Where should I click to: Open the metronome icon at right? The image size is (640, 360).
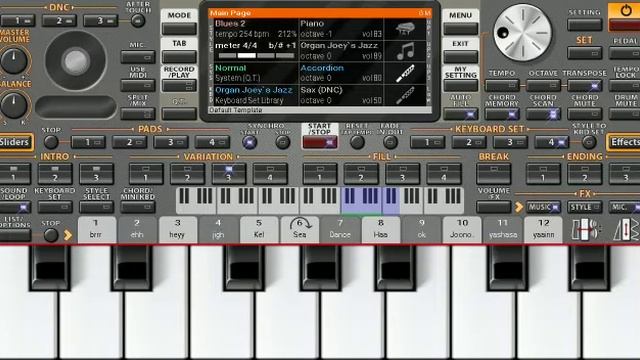click(x=627, y=229)
